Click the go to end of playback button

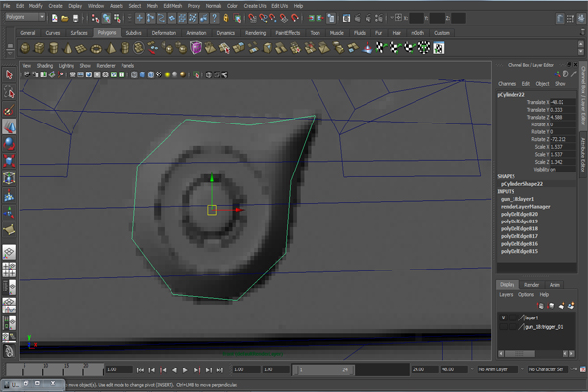point(220,370)
